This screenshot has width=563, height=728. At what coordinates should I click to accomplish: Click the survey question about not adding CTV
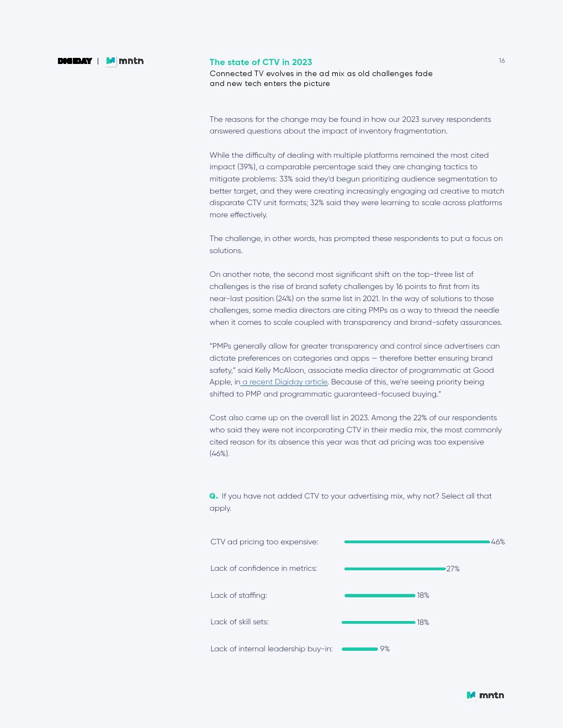pyautogui.click(x=356, y=502)
